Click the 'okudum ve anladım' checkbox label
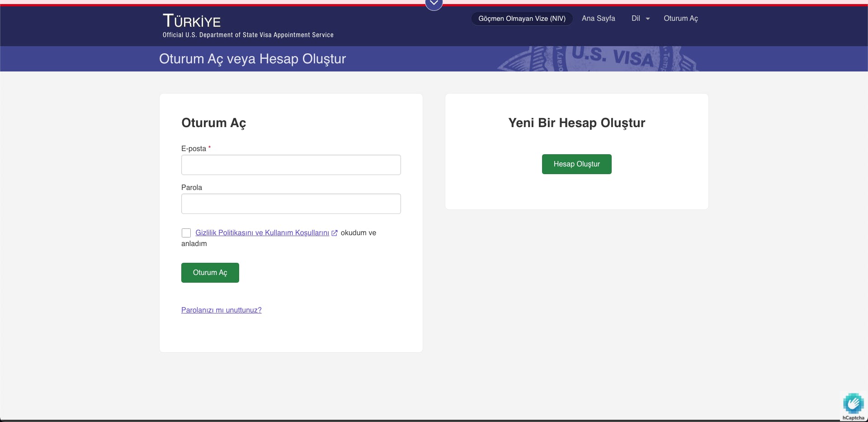The image size is (868, 422). click(x=358, y=233)
